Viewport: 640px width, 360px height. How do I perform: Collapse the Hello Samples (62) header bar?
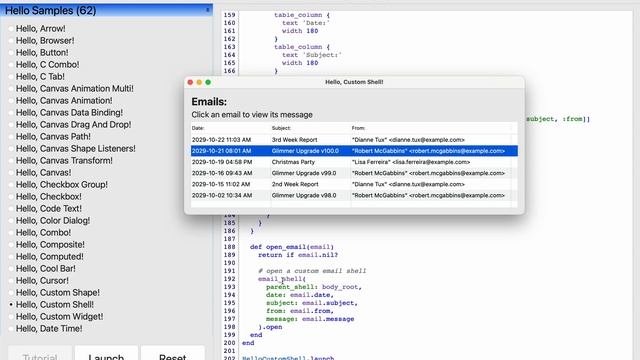coord(106,10)
